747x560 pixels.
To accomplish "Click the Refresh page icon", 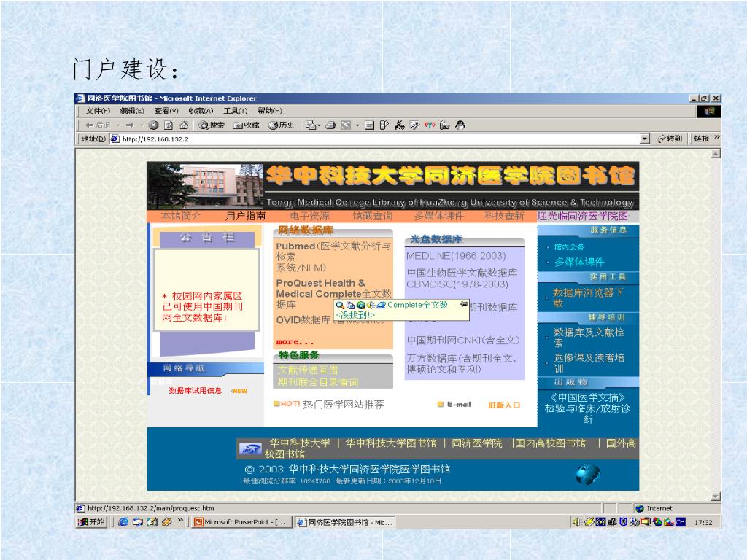I will coord(169,125).
